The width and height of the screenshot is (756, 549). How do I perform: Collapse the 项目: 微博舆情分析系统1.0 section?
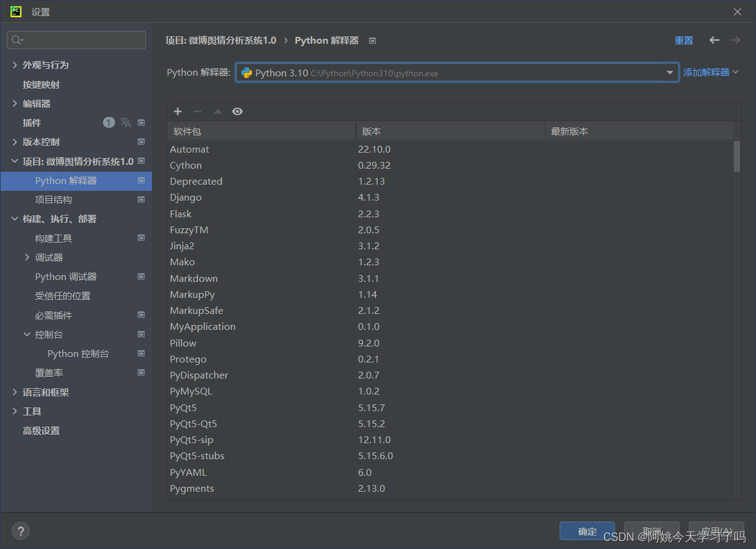[x=15, y=161]
